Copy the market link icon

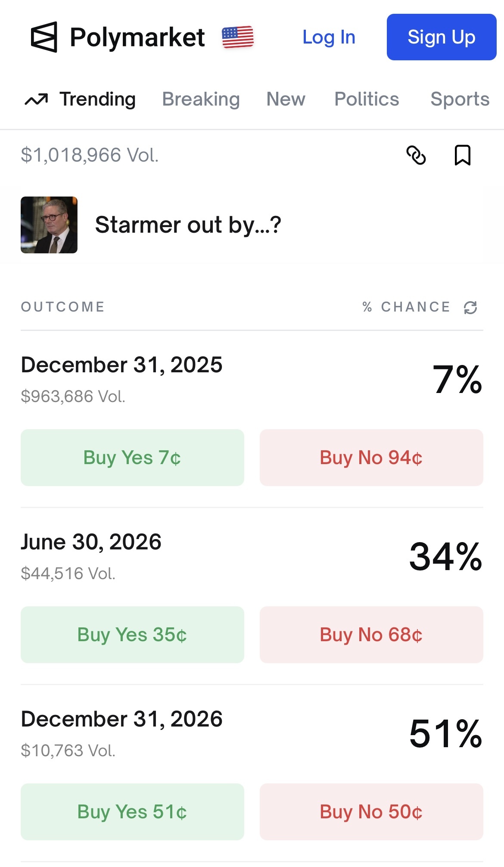[x=416, y=155]
